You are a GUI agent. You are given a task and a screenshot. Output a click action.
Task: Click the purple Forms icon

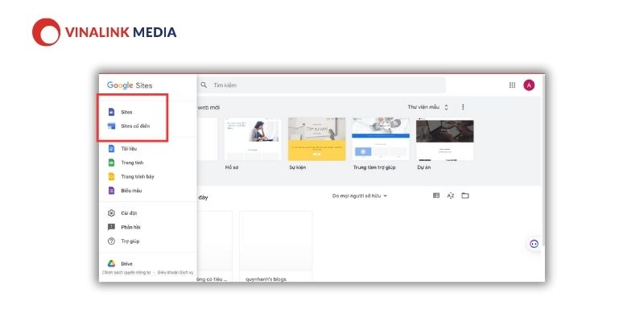click(x=111, y=191)
